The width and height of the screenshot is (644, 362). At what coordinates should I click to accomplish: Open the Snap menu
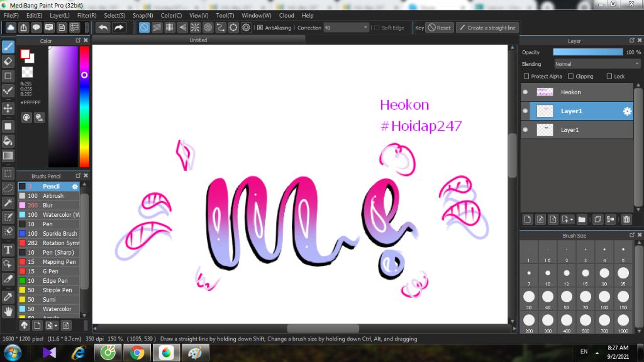143,15
